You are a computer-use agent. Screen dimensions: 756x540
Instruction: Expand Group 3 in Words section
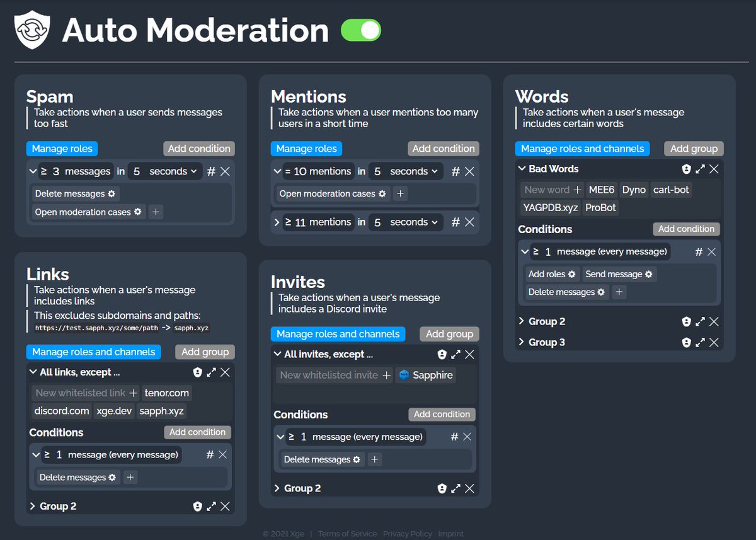522,342
